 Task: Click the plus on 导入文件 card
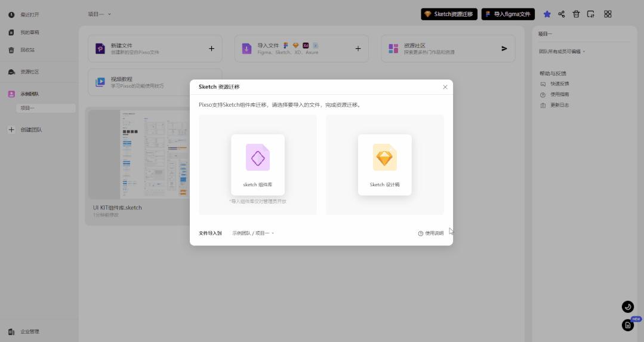[x=358, y=48]
